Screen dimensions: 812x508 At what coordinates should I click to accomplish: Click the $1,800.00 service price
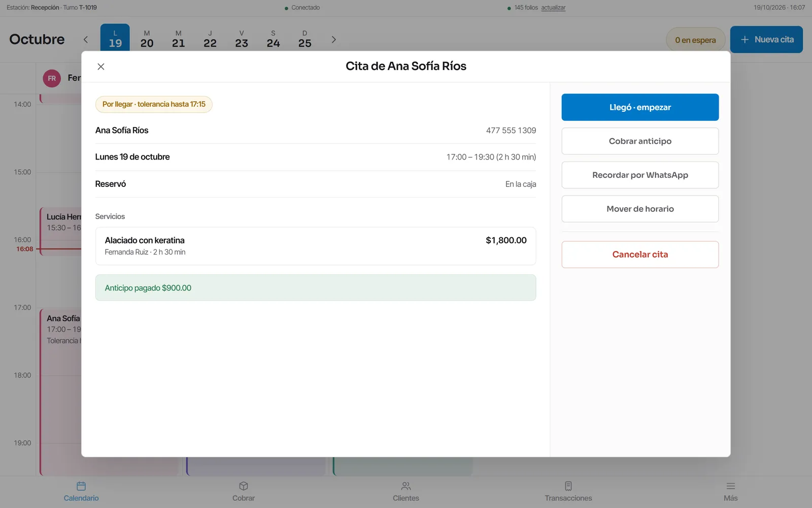(x=506, y=240)
